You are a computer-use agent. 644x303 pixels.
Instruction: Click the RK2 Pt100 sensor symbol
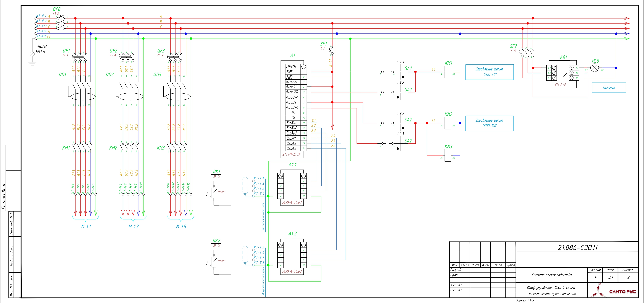[214, 262]
